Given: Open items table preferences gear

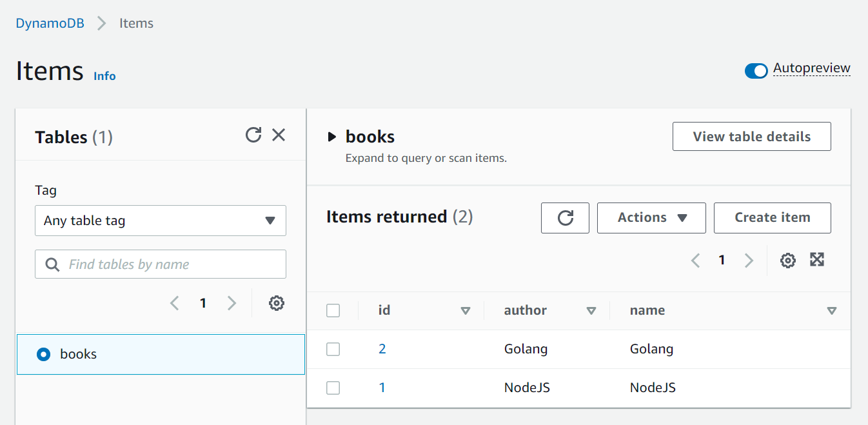Looking at the screenshot, I should click(787, 261).
